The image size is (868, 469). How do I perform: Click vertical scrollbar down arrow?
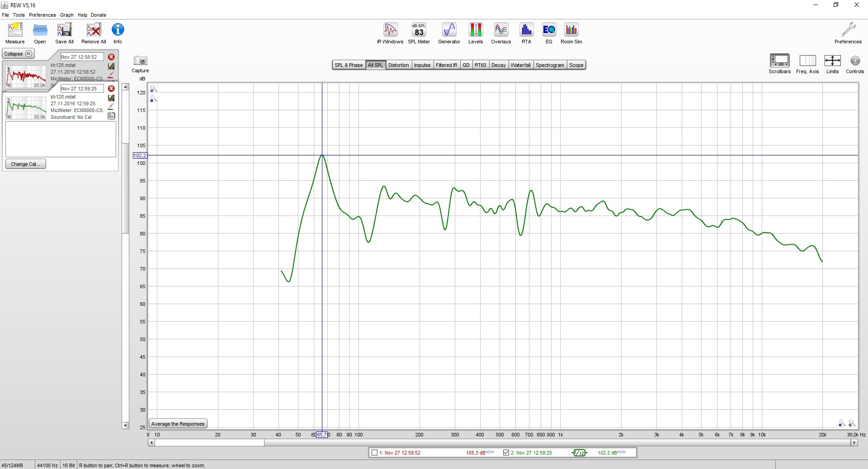click(125, 426)
